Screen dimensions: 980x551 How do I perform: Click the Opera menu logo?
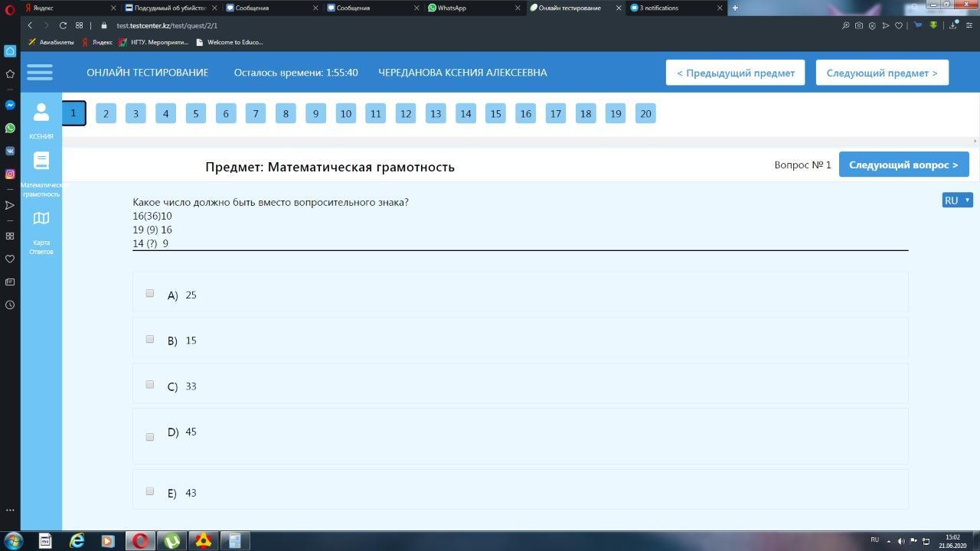point(10,10)
